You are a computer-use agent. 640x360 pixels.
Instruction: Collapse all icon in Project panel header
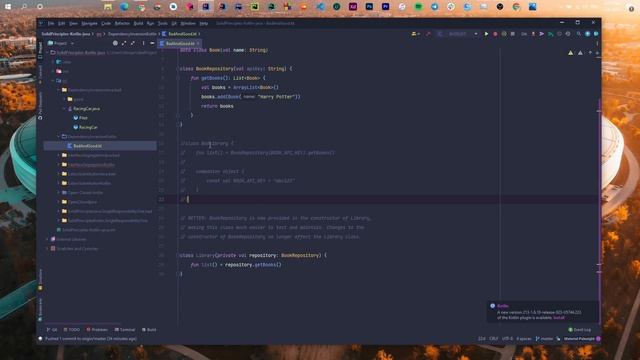[133, 43]
